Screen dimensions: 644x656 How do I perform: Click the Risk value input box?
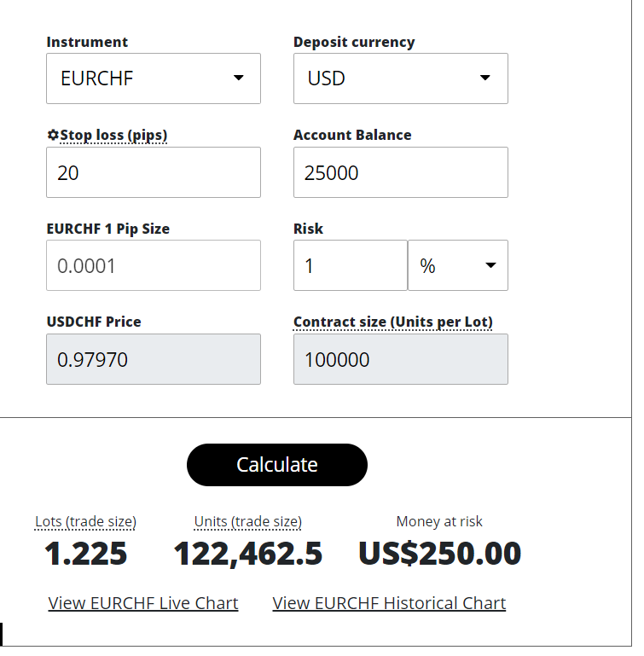[350, 265]
